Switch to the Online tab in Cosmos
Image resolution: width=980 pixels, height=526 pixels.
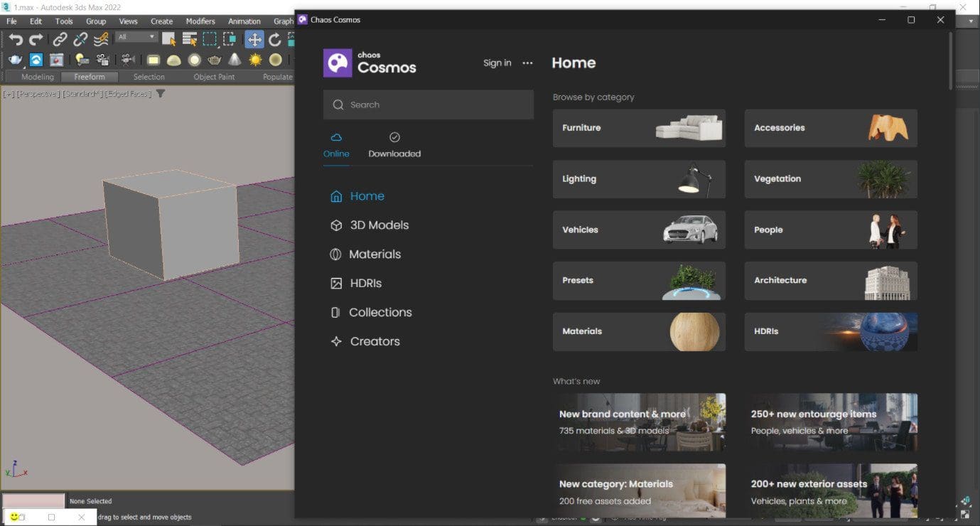pyautogui.click(x=336, y=145)
